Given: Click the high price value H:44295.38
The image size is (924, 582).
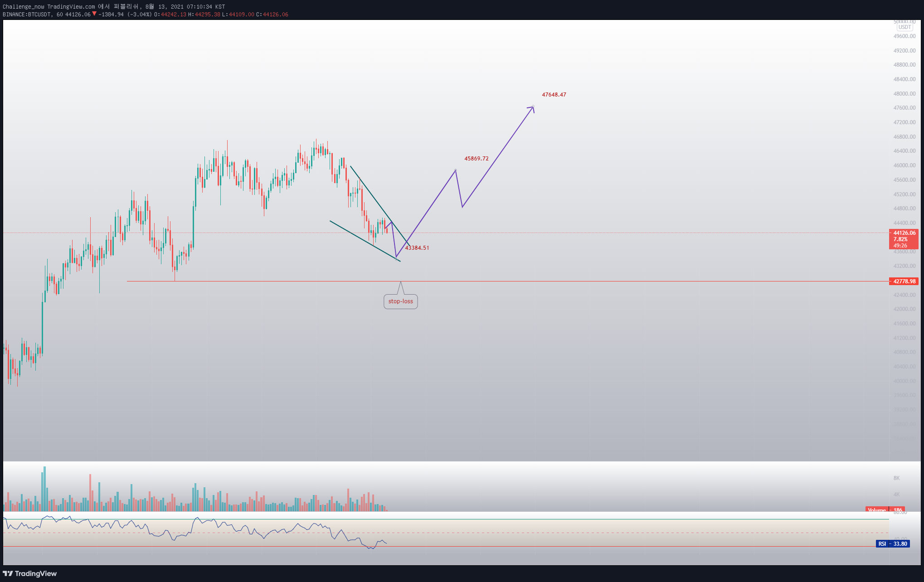Looking at the screenshot, I should tap(204, 15).
